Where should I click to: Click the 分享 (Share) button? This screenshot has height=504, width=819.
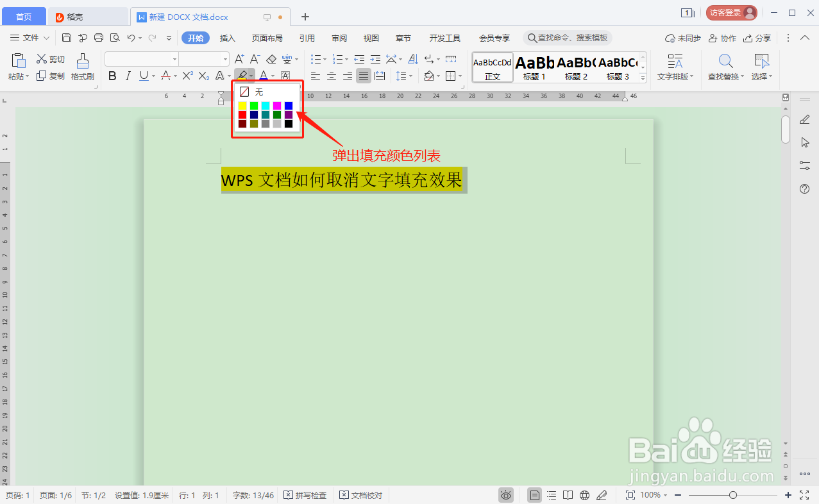coord(757,38)
